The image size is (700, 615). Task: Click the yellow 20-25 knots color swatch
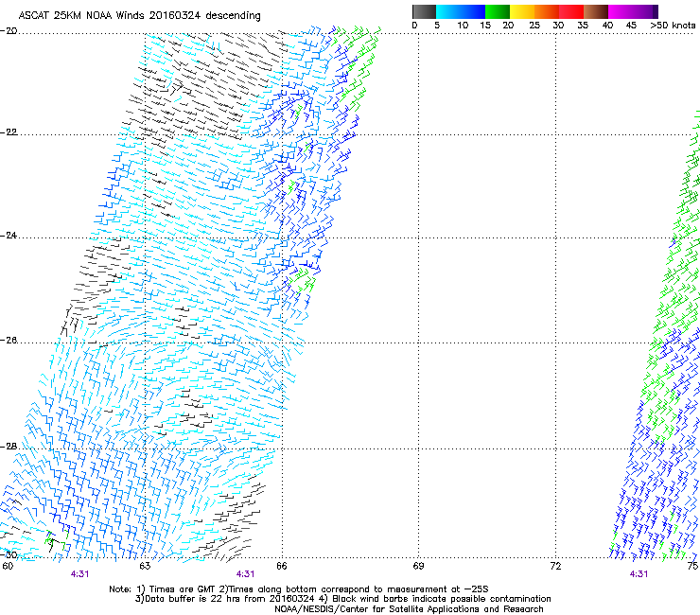pos(522,11)
